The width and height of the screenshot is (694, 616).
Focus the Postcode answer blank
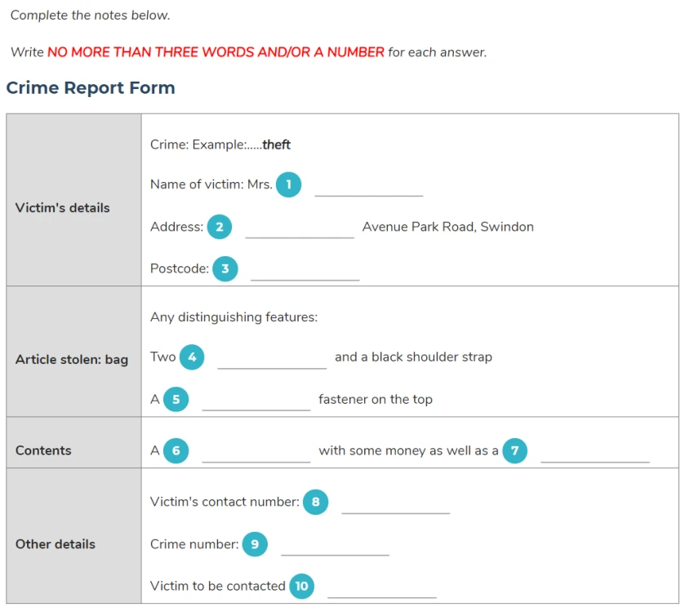point(305,271)
